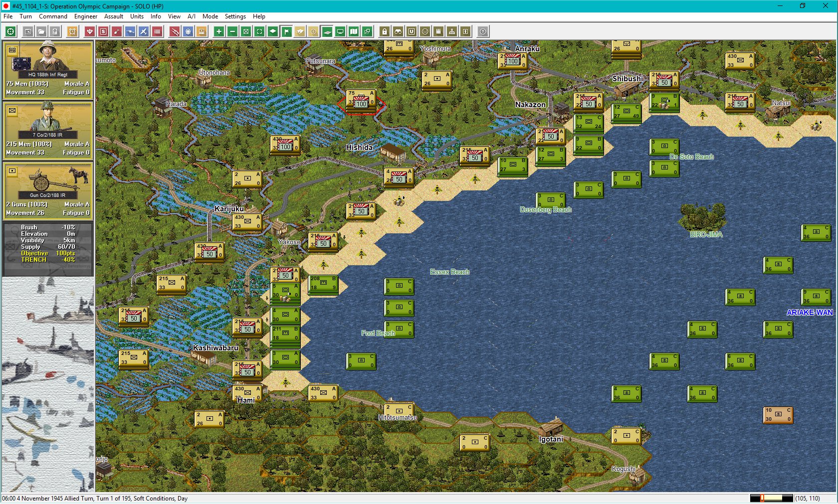Click the binoculars visibility icon
Viewport: 838px width, 504px height.
pos(398,32)
